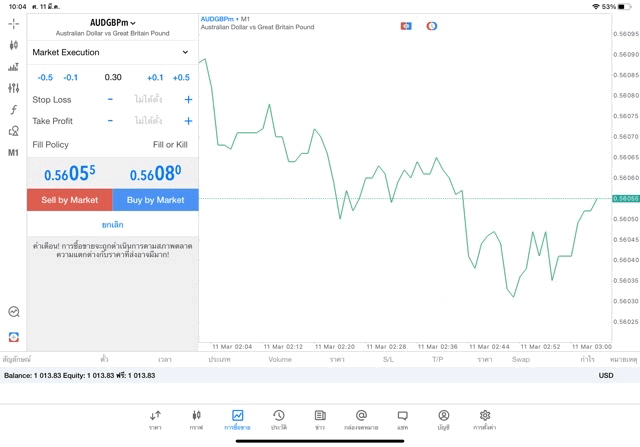
Task: Change the M1 timeframe selector
Action: pos(13,153)
